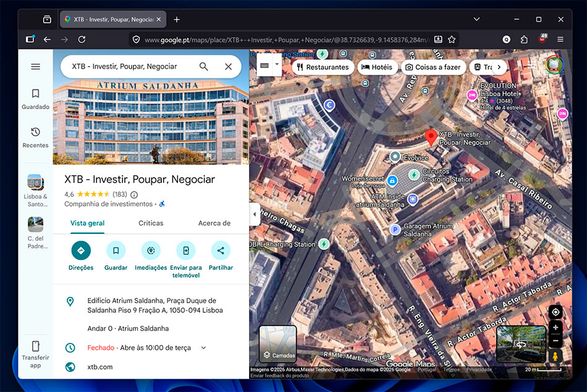Click Enviar feedback do produto link

coord(280,375)
